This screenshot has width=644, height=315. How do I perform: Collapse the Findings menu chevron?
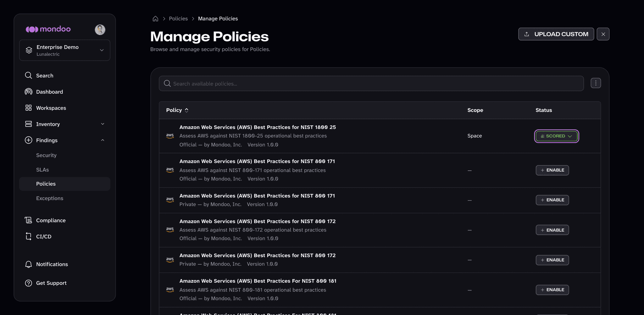(x=103, y=140)
